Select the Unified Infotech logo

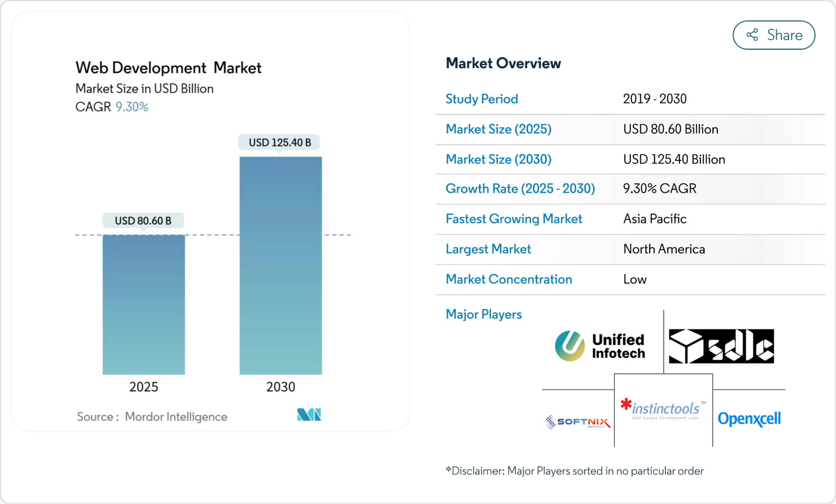pos(601,345)
